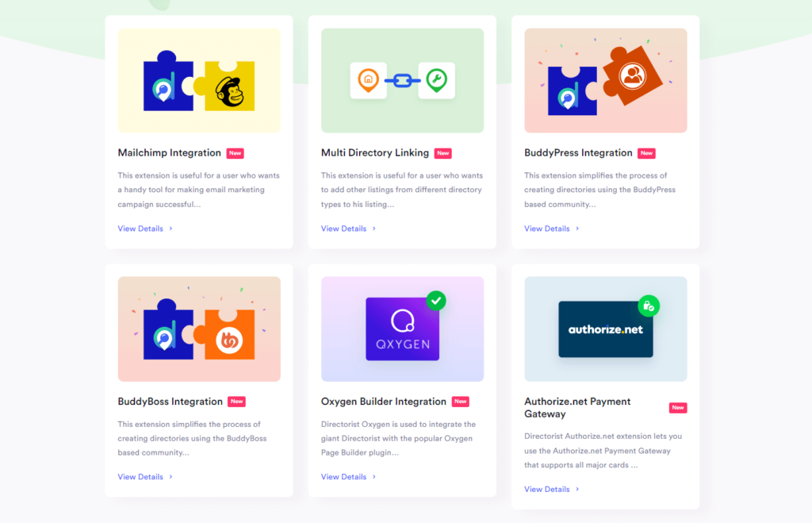Click the Multi Directory Linking title
This screenshot has height=523, width=812.
(x=375, y=153)
